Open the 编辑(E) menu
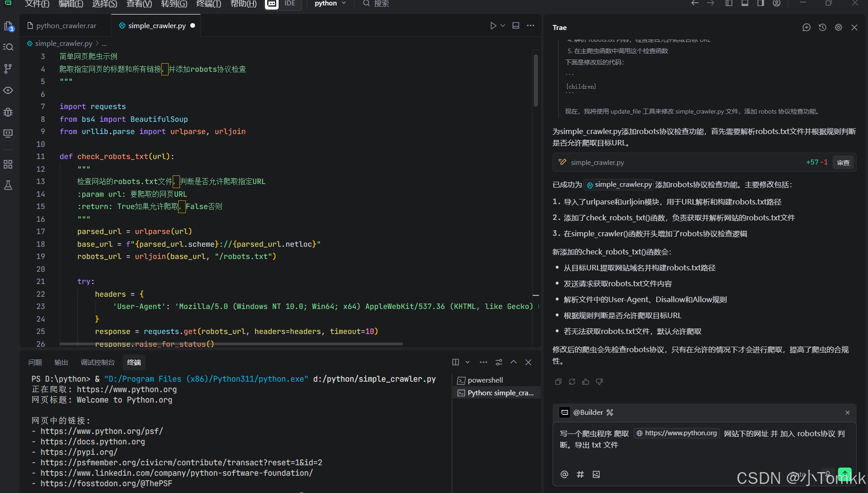 click(x=71, y=4)
